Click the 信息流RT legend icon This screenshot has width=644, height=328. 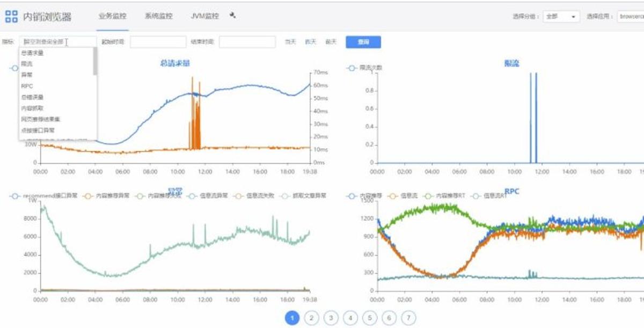(x=476, y=196)
